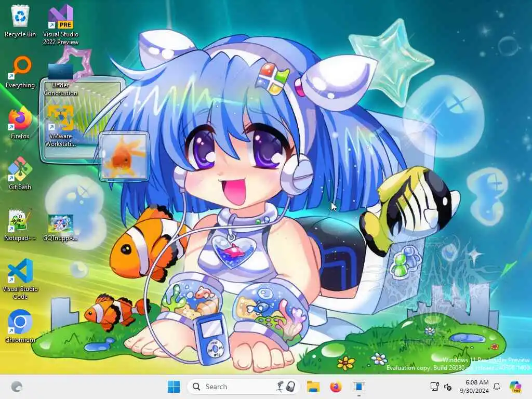
Task: Select the GQTnuppX image file
Action: pyautogui.click(x=61, y=228)
